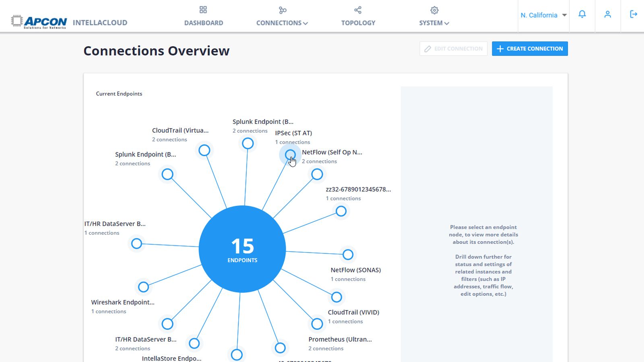Select the NetFlow (SONAS) endpoint node
Image resolution: width=644 pixels, height=362 pixels.
click(x=348, y=254)
